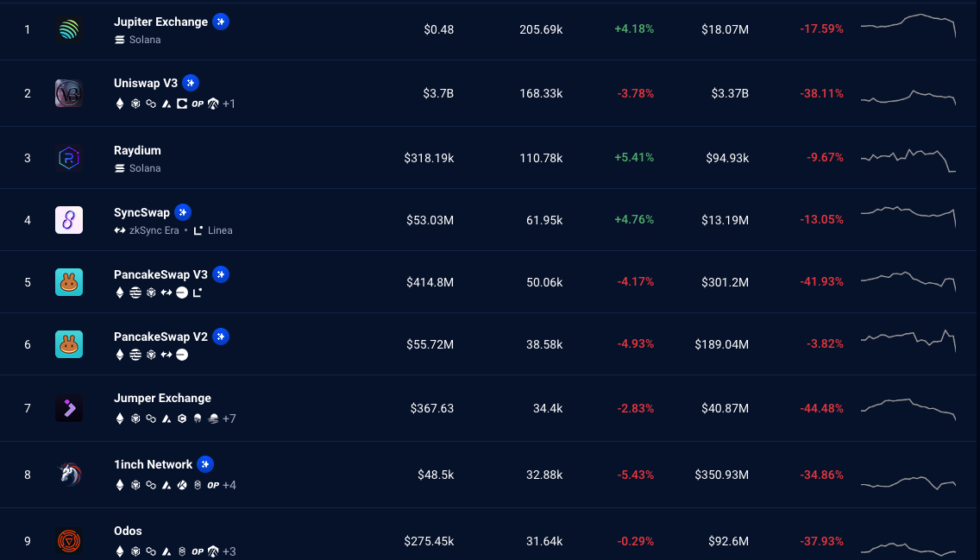Click the PancakeSwap V3 bunny logo
Screen dimensions: 980x560
pyautogui.click(x=69, y=282)
